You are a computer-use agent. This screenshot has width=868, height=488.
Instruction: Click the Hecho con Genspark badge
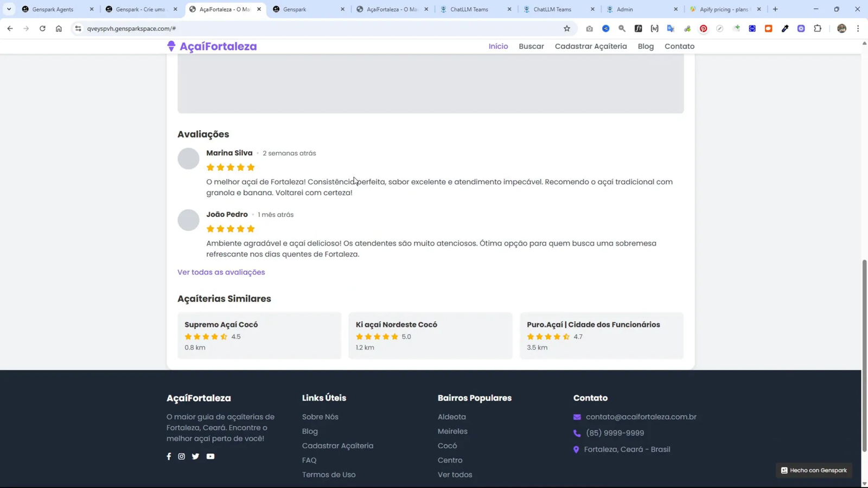click(814, 470)
